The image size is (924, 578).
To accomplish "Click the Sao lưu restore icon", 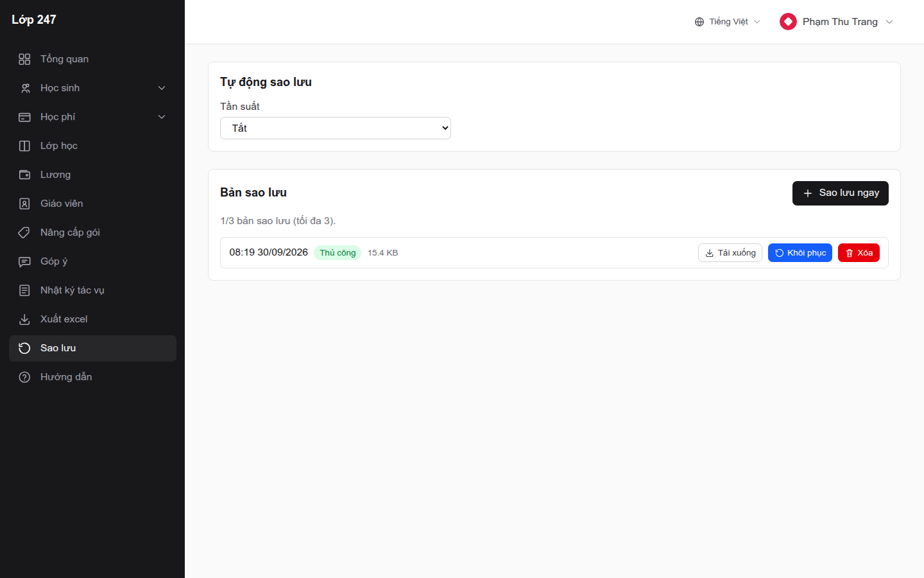I will (24, 348).
